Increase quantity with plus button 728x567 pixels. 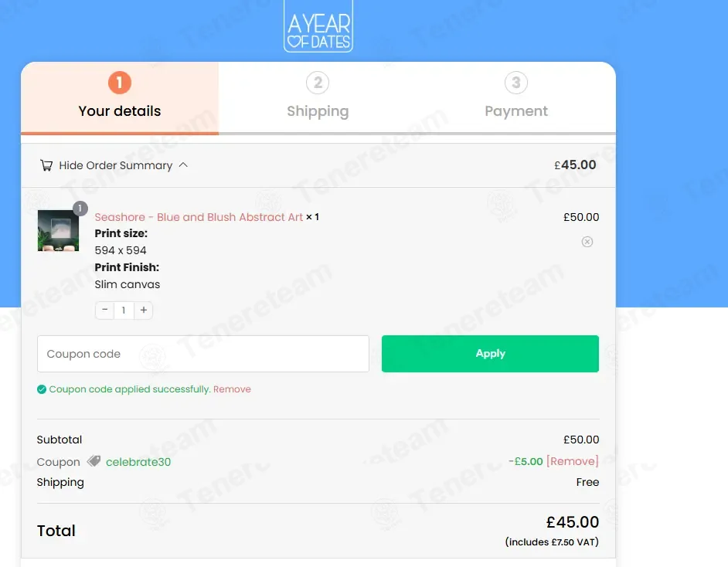click(144, 310)
